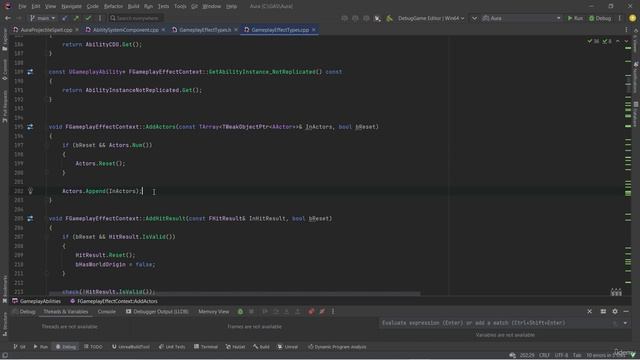Viewport: 640px width, 360px height.
Task: Open more debug toolbar actions menu
Action: pyautogui.click(x=333, y=311)
